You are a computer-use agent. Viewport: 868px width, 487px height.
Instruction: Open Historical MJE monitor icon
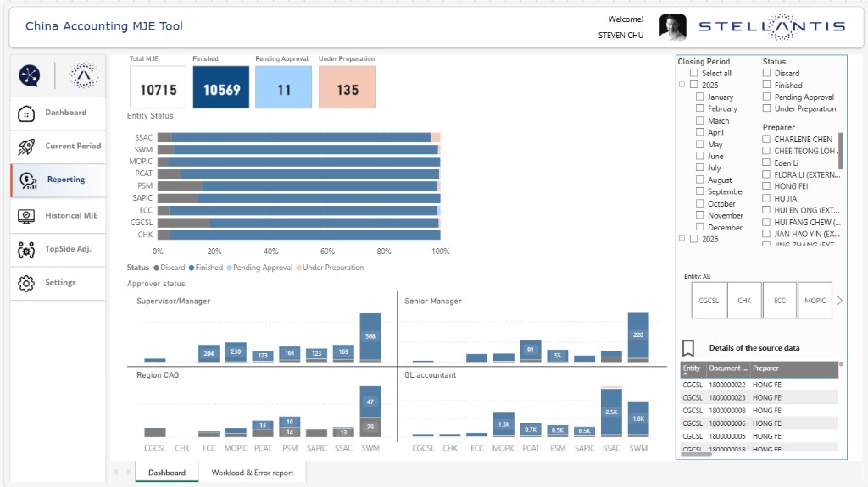[26, 216]
